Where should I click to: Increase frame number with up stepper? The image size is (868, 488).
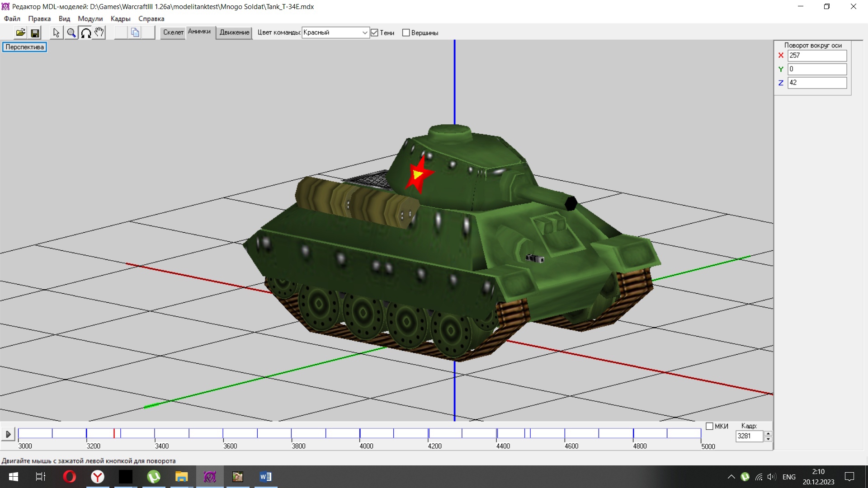tap(768, 433)
